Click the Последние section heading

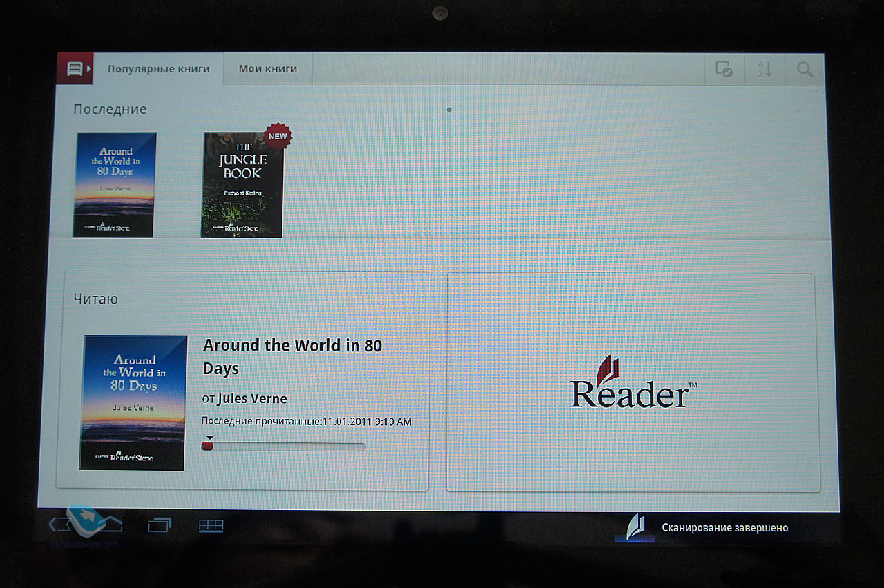click(x=110, y=109)
